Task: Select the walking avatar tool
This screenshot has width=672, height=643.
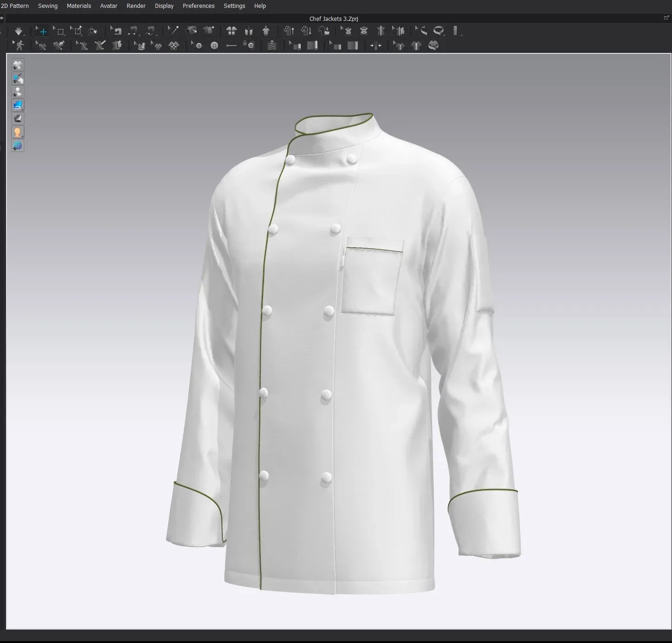Action: click(20, 45)
